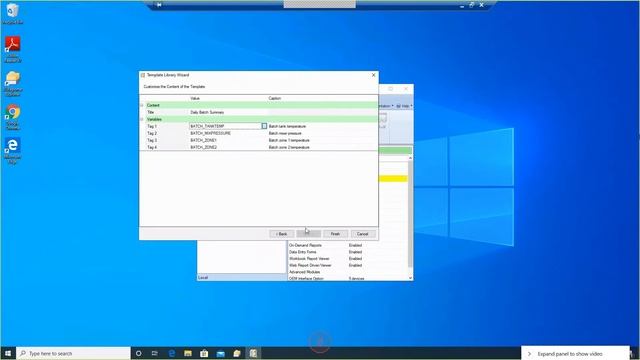The width and height of the screenshot is (640, 360).
Task: Select the Title row label
Action: (151, 112)
